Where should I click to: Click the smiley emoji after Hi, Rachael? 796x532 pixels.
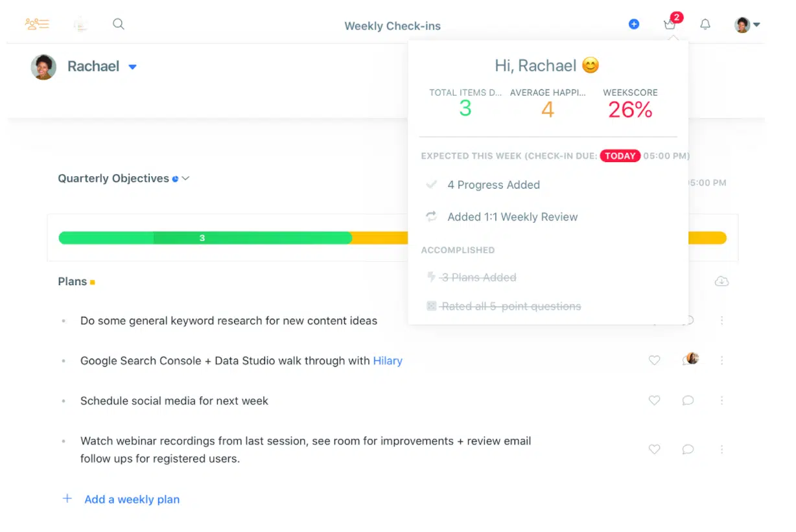click(591, 65)
